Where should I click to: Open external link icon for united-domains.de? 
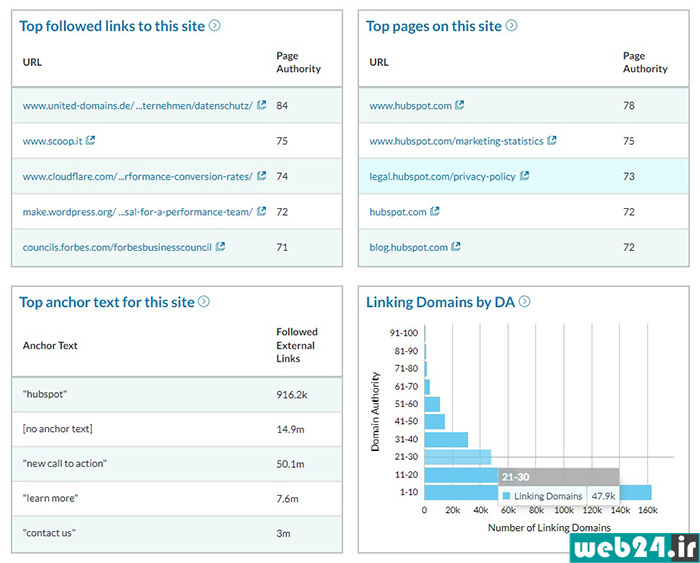[262, 105]
